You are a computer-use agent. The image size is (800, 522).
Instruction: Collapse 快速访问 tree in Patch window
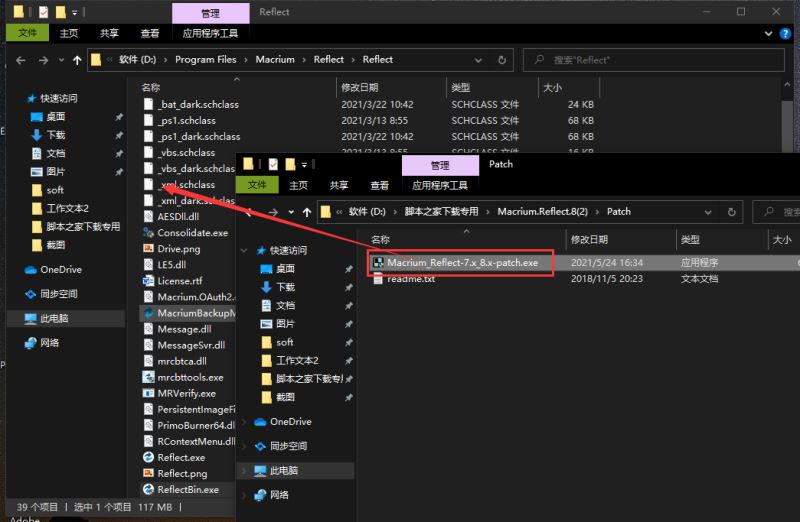point(244,251)
